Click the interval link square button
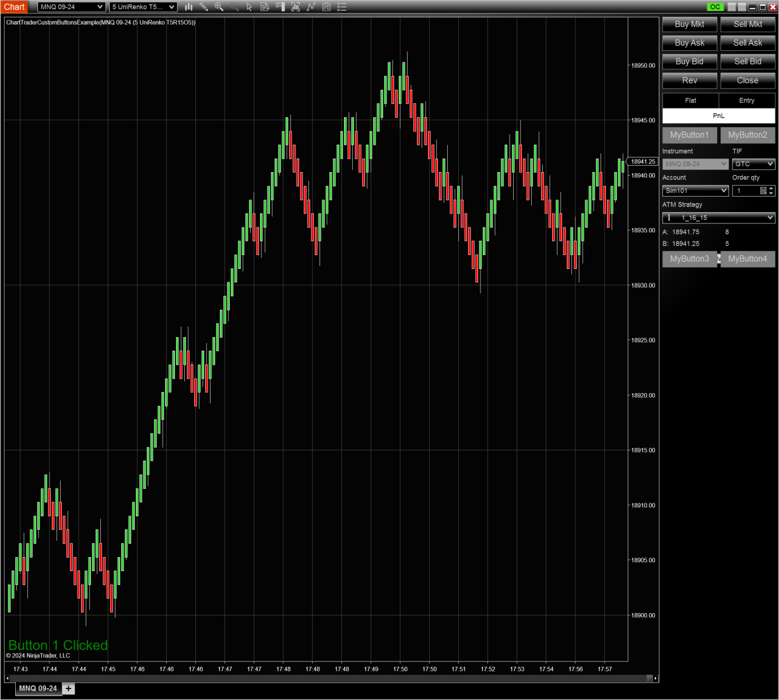The image size is (779, 700). 742,7
